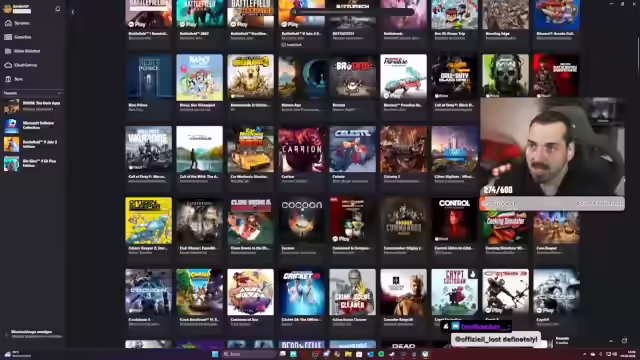Viewport: 640px width, 360px height.
Task: Click the search field at the top
Action: coord(353,12)
